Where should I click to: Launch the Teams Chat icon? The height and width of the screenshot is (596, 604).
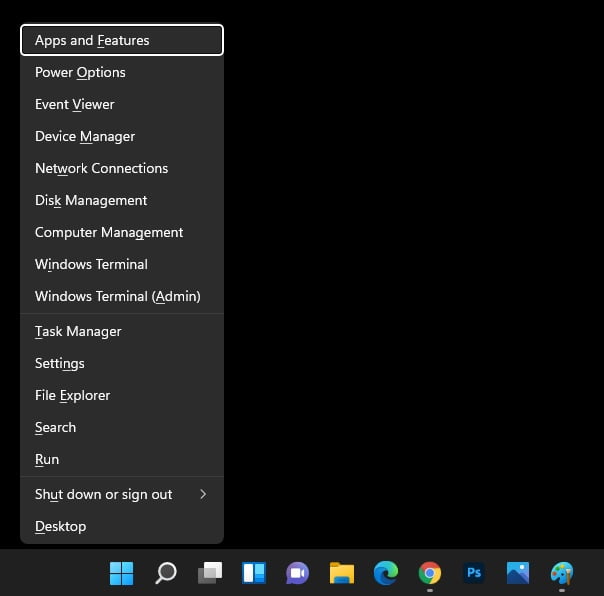(297, 573)
